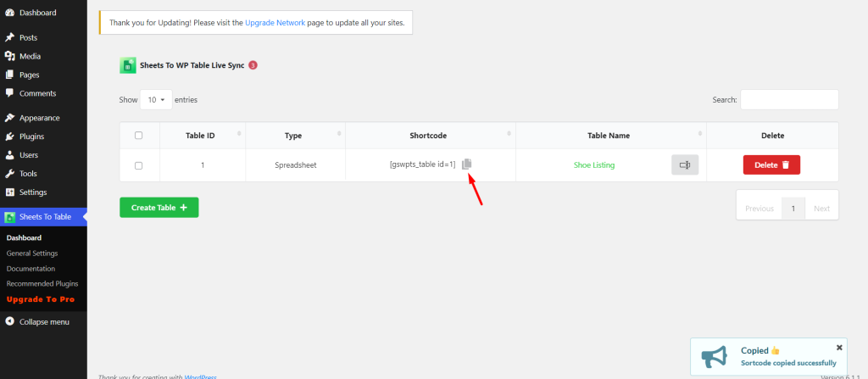Click Upgrade To Pro link
Viewport: 868px width, 379px height.
pyautogui.click(x=40, y=299)
